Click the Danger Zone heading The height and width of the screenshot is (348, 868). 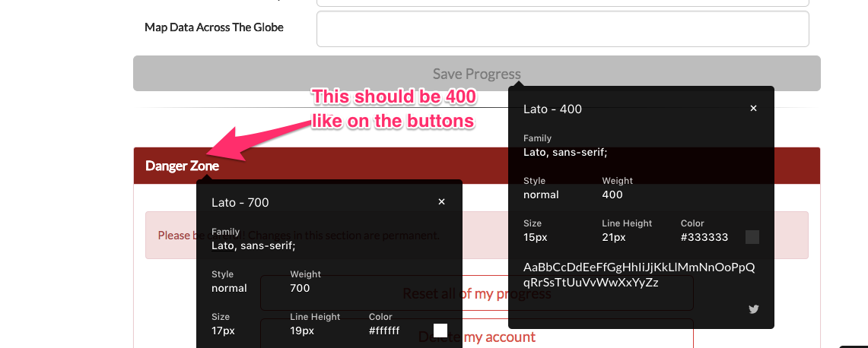coord(182,166)
